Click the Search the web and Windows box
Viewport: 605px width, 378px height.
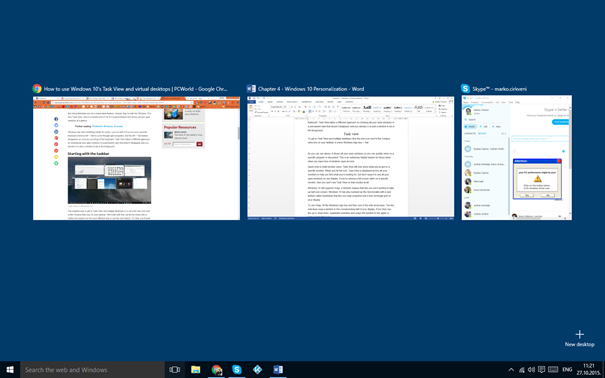pyautogui.click(x=93, y=370)
